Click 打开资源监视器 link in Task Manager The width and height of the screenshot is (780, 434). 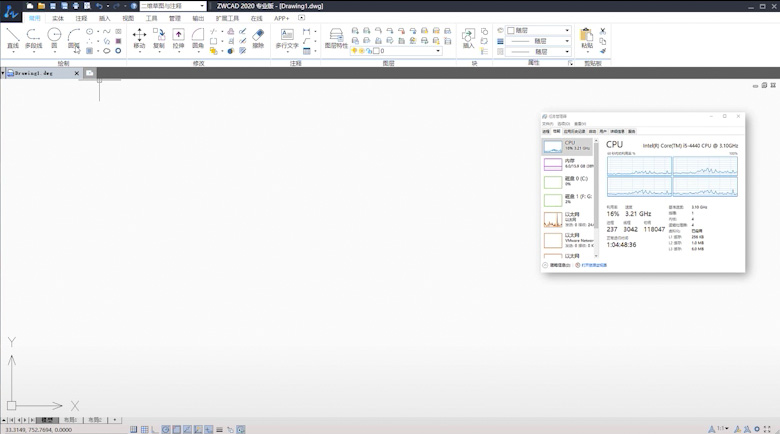click(x=593, y=265)
